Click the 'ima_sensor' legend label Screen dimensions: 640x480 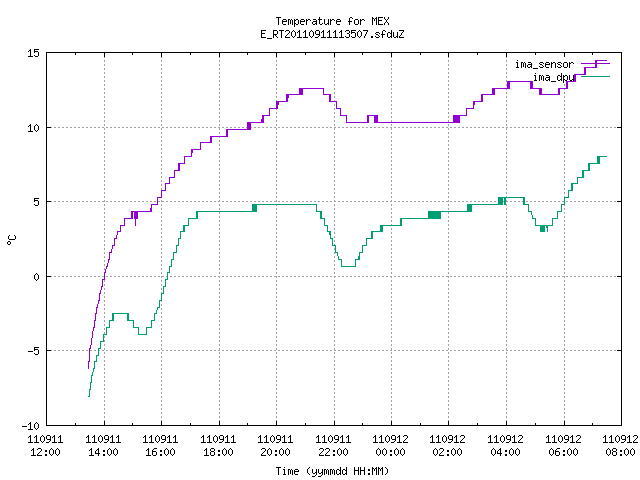coord(544,64)
